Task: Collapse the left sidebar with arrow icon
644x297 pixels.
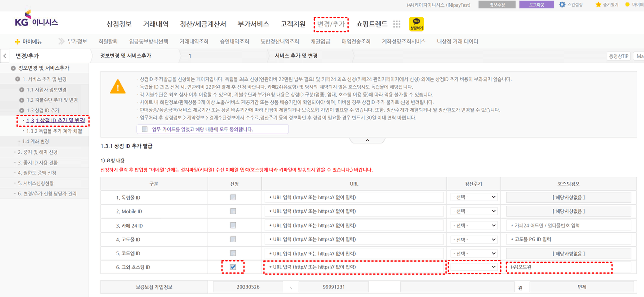Action: (5, 56)
